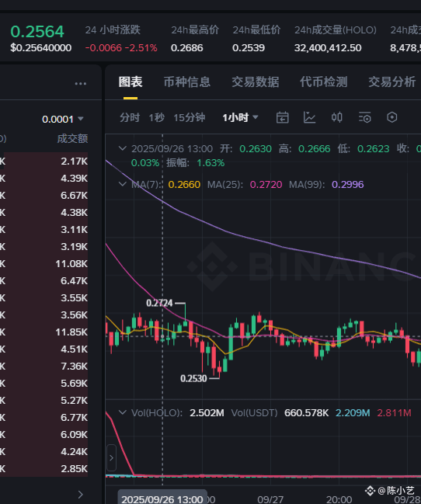Open the chart display settings icon

click(x=365, y=117)
